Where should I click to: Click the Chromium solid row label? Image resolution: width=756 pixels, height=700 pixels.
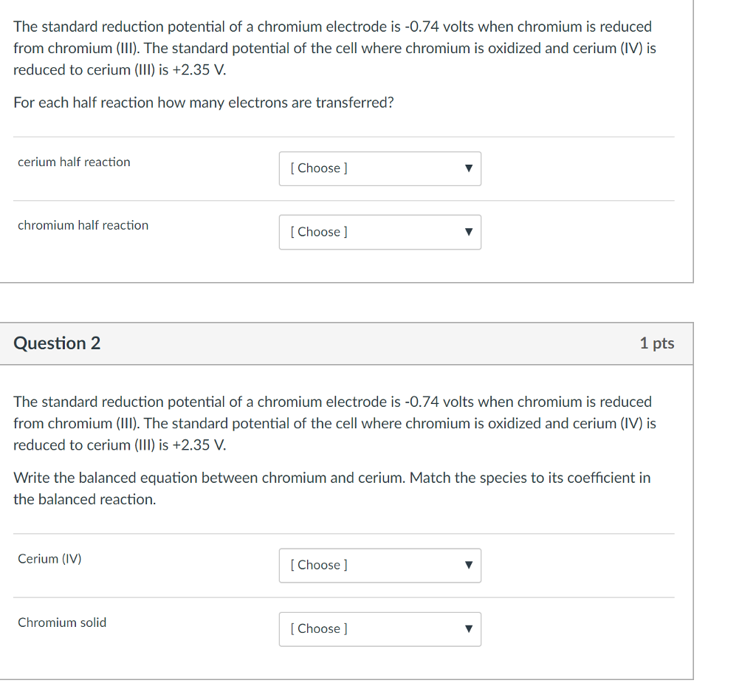(x=62, y=622)
